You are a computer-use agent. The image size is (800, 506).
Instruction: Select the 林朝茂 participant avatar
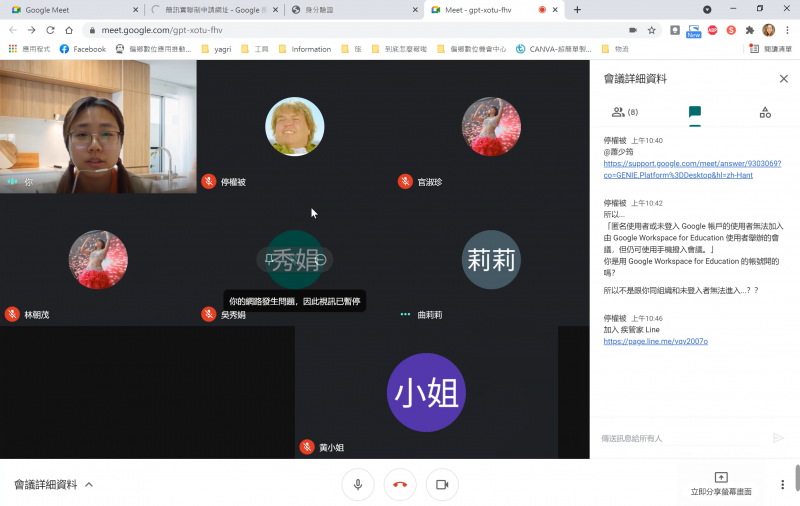98,260
